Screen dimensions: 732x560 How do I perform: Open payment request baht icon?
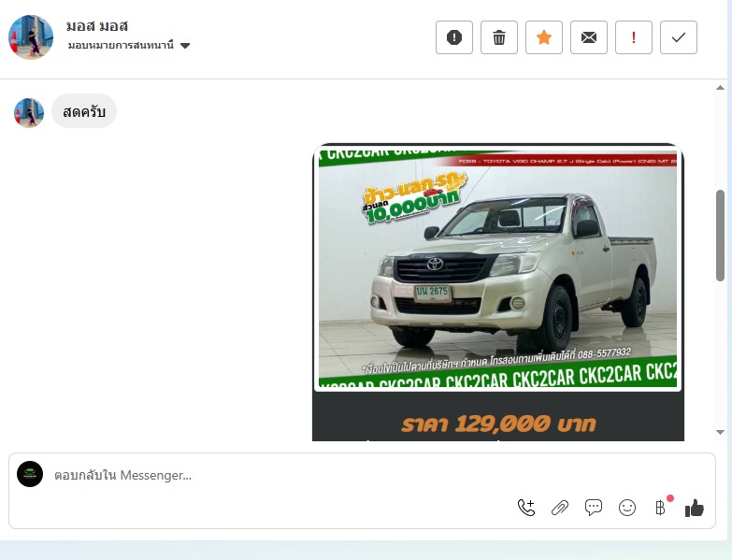[x=660, y=508]
